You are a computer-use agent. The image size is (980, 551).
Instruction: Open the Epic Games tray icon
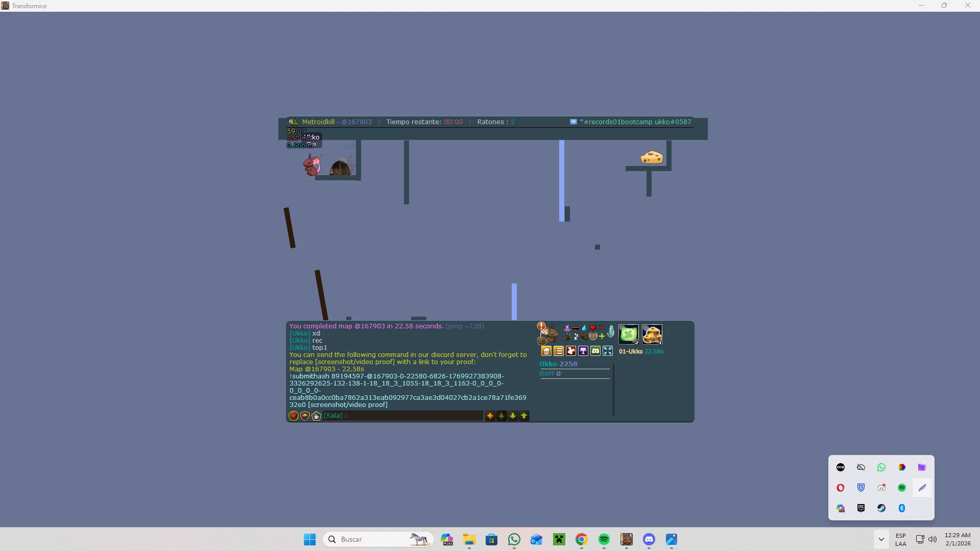(x=861, y=508)
